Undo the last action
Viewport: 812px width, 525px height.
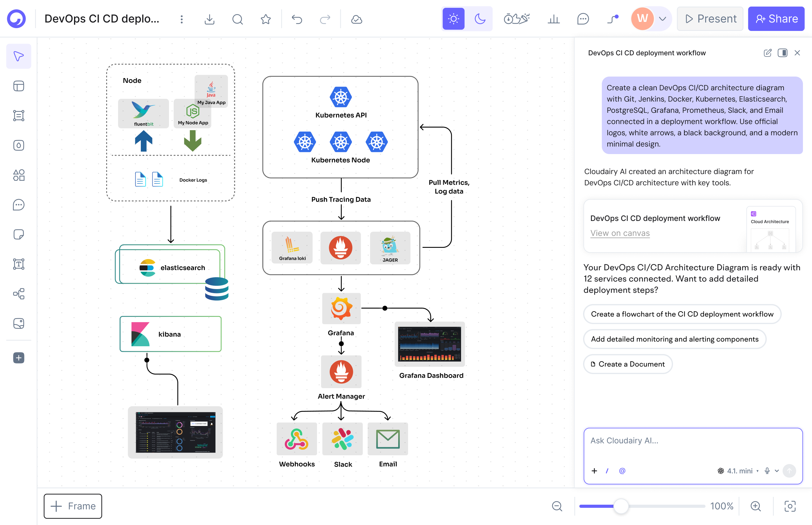(297, 19)
